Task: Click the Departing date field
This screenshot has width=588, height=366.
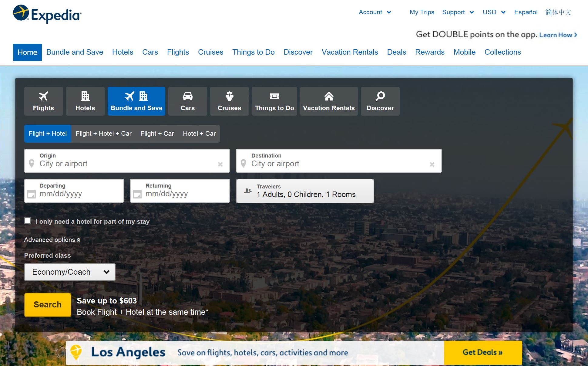Action: click(x=74, y=191)
